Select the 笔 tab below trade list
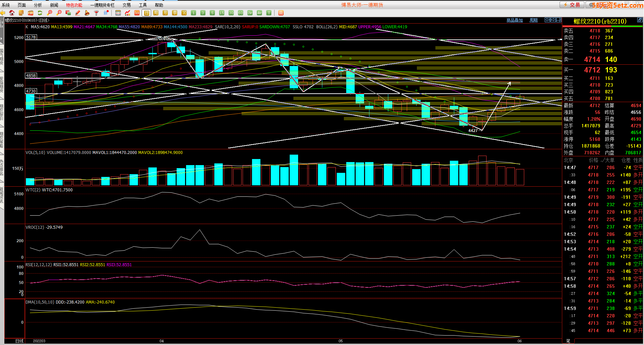 pos(568,341)
